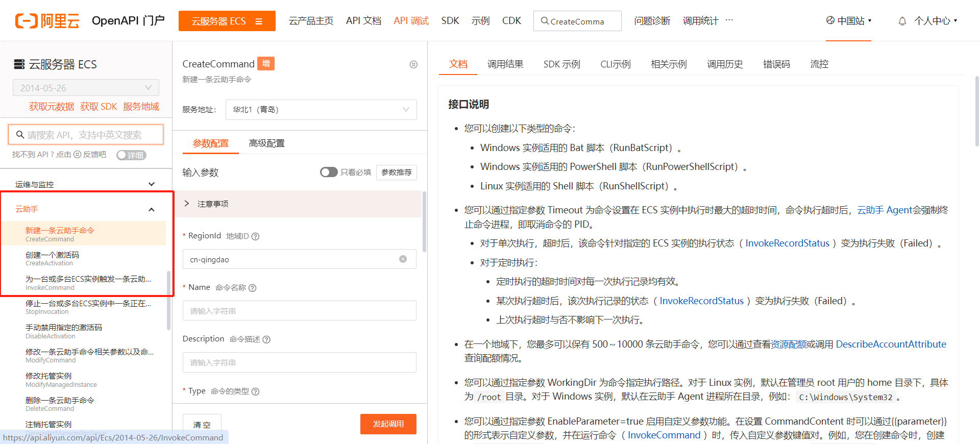Open API 文档 in top navigation
Viewport: 980px width, 444px height.
363,21
